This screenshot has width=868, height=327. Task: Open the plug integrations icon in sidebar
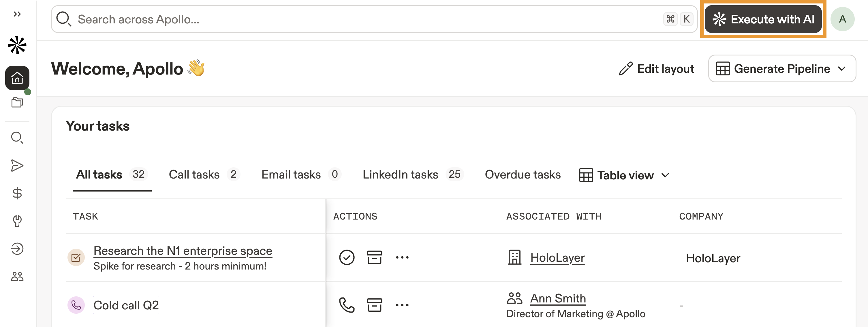click(x=17, y=221)
